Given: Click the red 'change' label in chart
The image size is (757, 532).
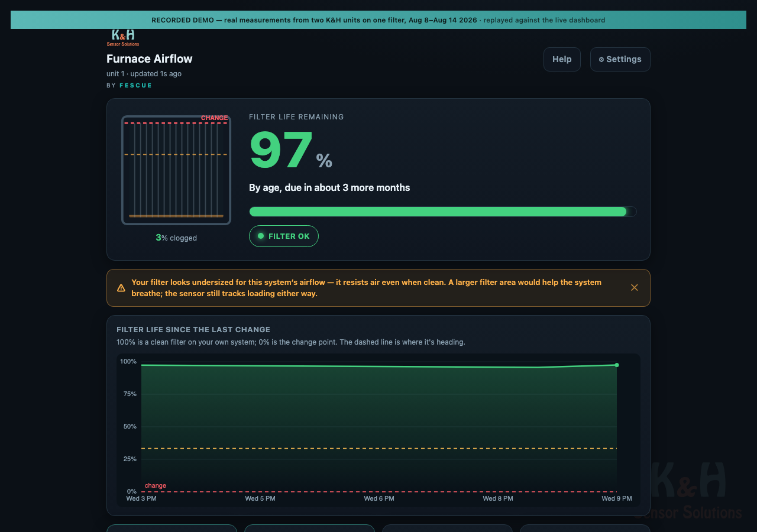Looking at the screenshot, I should coord(156,486).
